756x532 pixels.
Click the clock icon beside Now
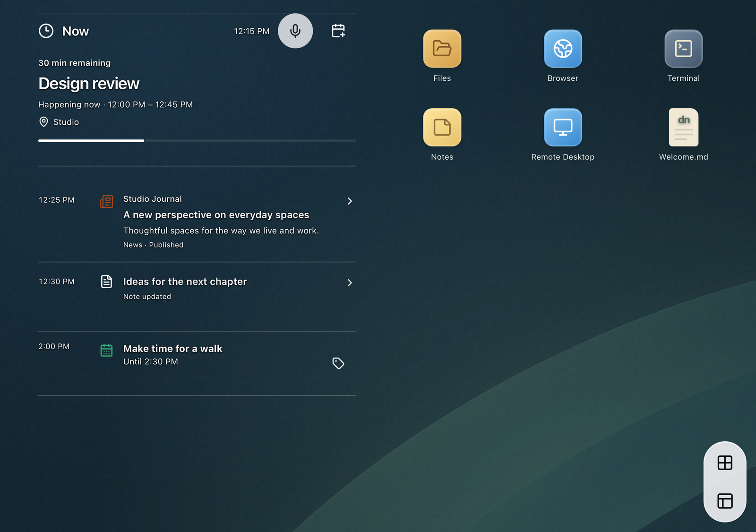point(46,31)
